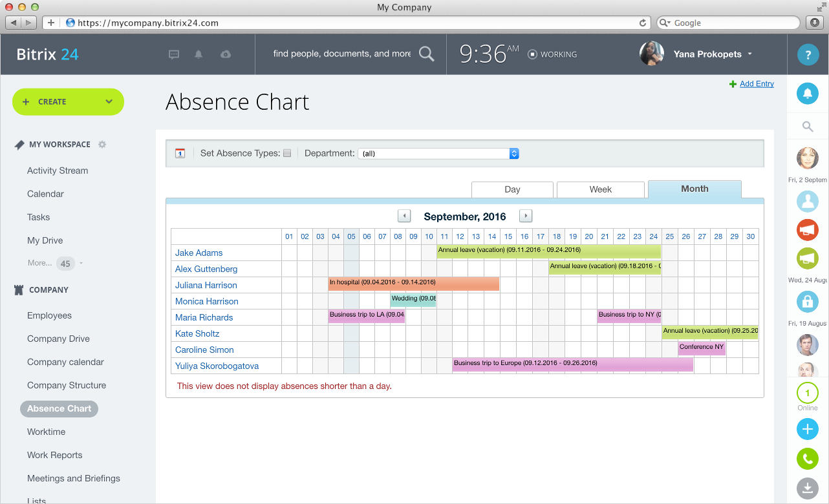Open Jake Adams employee link
The image size is (829, 504).
pos(199,253)
